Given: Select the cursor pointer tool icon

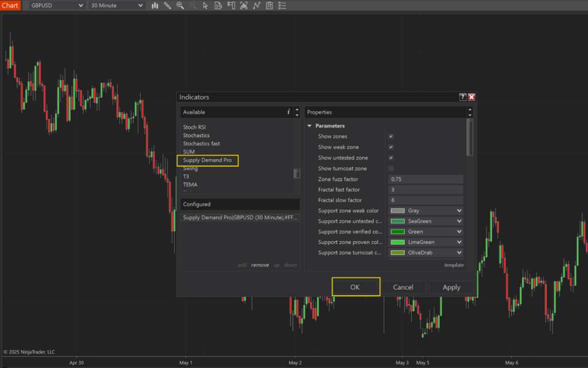Looking at the screenshot, I should coord(205,6).
